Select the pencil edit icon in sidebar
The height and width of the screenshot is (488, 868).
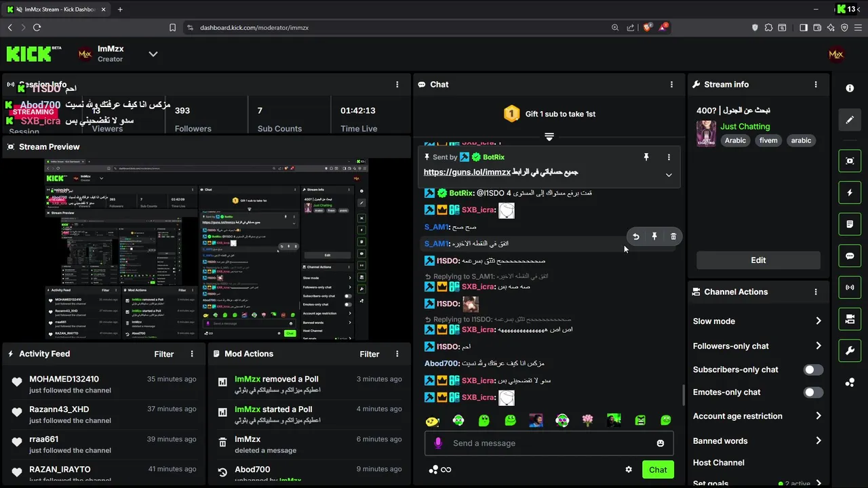click(x=850, y=120)
